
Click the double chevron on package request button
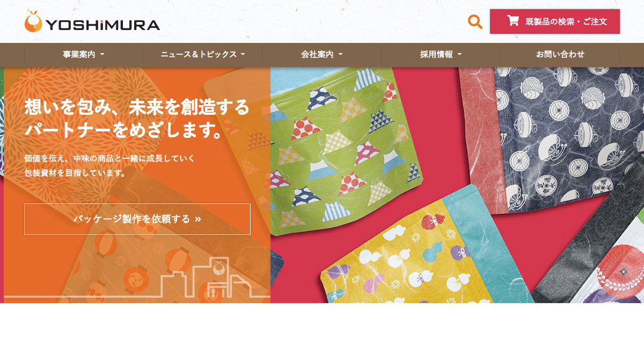198,219
